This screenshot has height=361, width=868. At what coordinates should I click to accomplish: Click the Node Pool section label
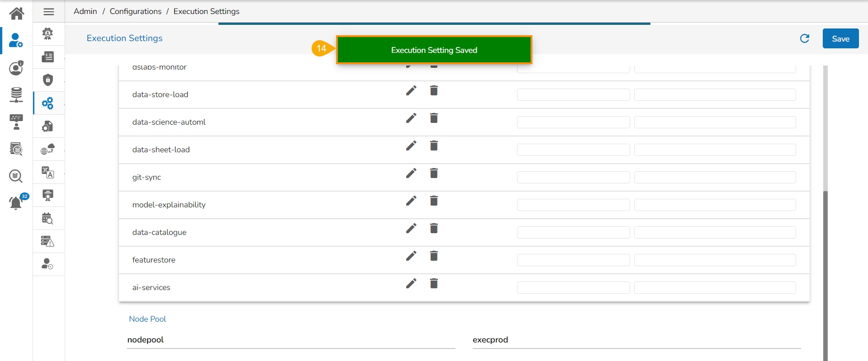click(147, 319)
